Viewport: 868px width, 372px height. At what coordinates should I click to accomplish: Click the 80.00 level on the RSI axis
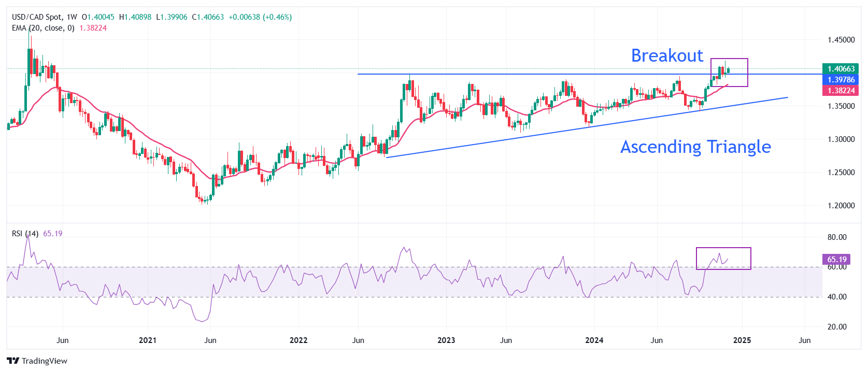tap(837, 237)
